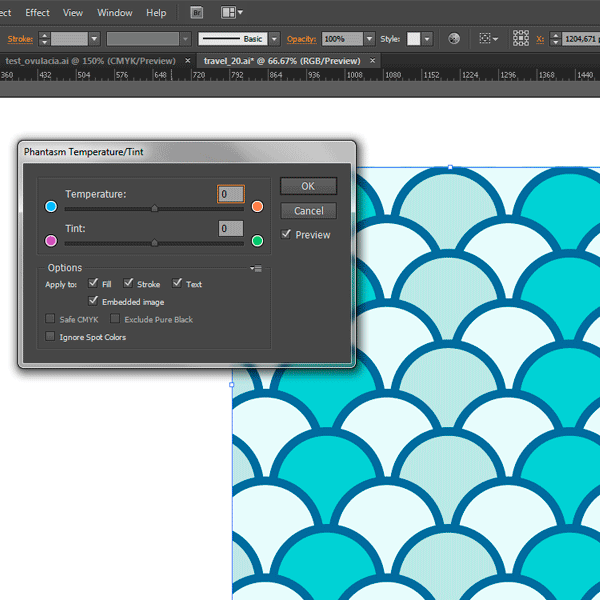
Task: Click the Tint value input field
Action: point(231,228)
